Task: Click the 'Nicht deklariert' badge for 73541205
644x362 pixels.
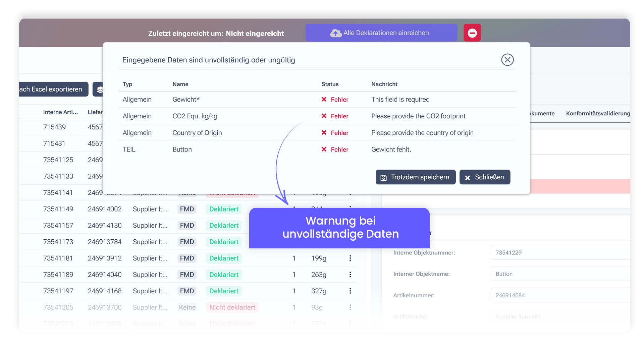Action: pyautogui.click(x=232, y=307)
